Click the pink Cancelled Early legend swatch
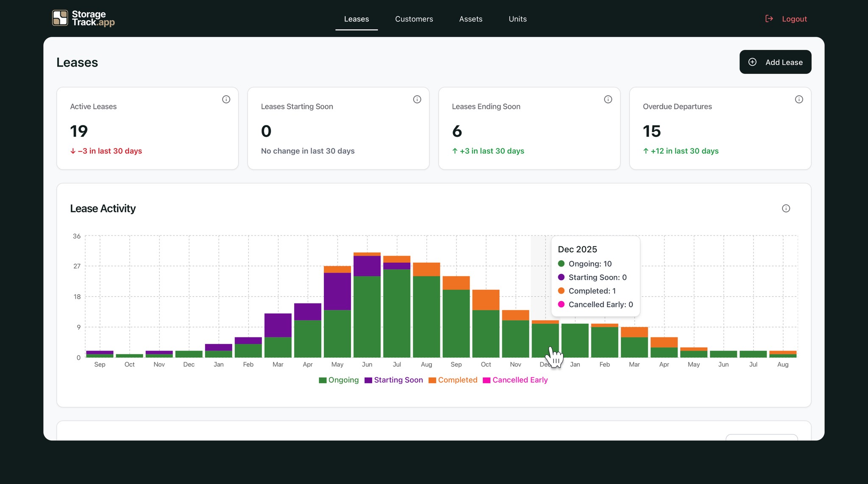 coord(487,380)
